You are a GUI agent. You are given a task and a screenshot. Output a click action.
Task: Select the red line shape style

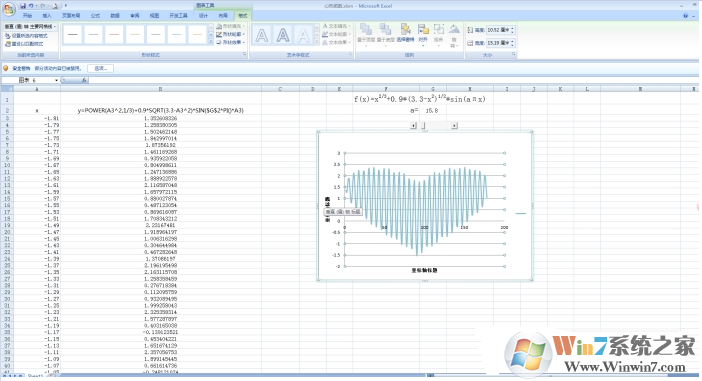pos(114,34)
